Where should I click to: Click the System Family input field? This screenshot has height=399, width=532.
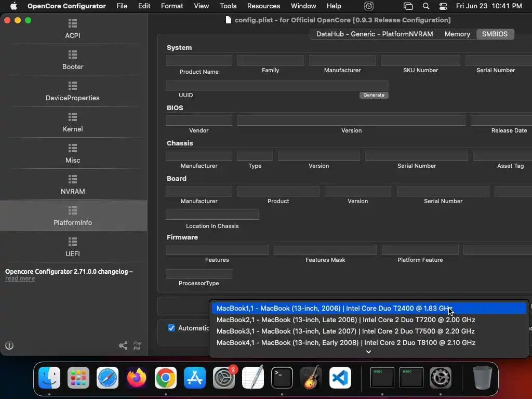tap(270, 60)
